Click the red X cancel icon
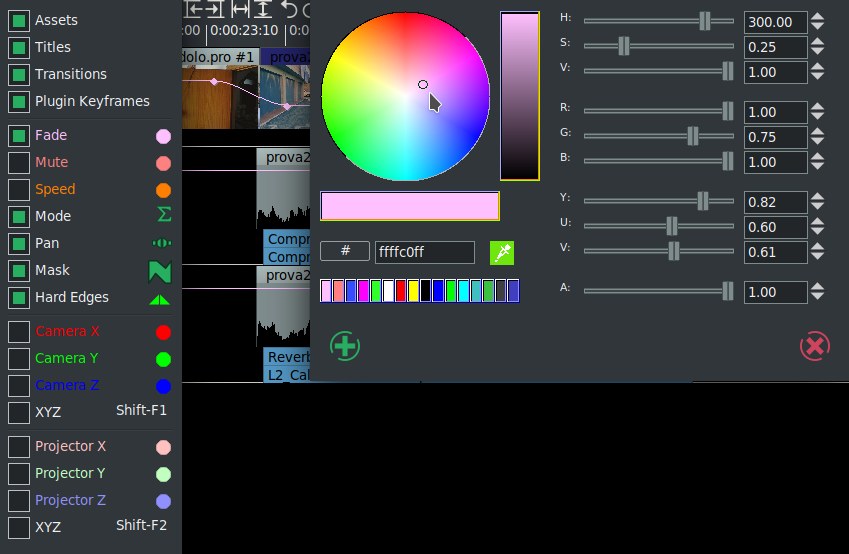The height and width of the screenshot is (554, 849). [x=815, y=346]
